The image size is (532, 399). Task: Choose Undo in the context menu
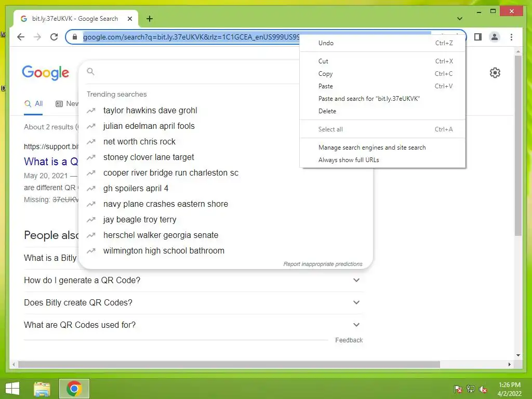tap(383, 43)
